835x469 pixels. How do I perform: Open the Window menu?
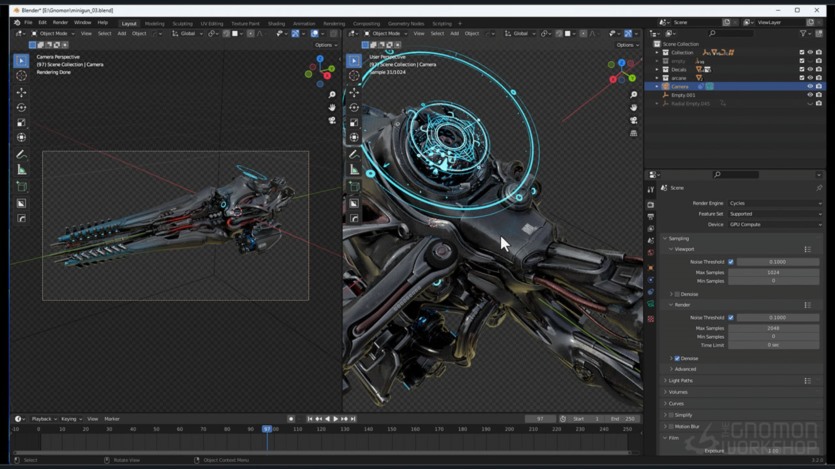(x=83, y=23)
